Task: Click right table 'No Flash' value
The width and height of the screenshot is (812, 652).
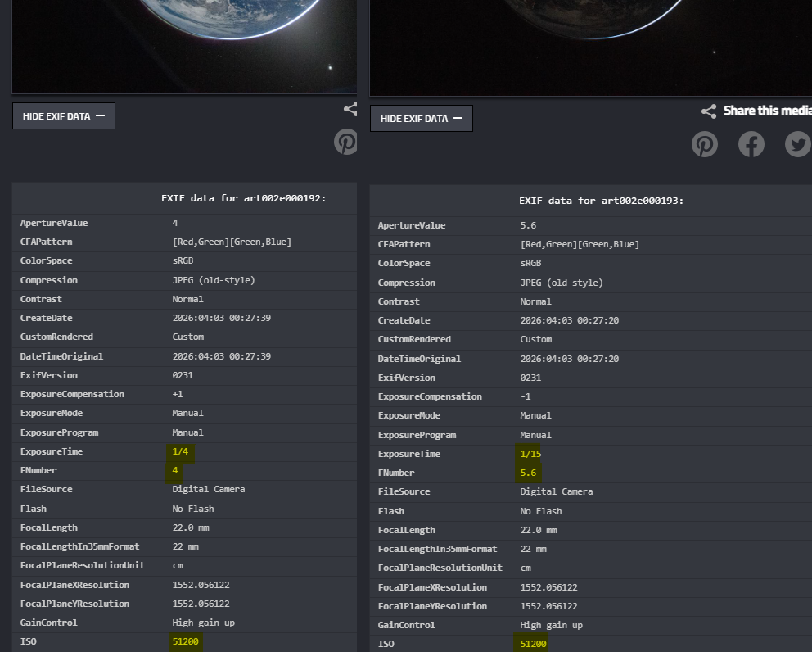Action: [x=541, y=511]
